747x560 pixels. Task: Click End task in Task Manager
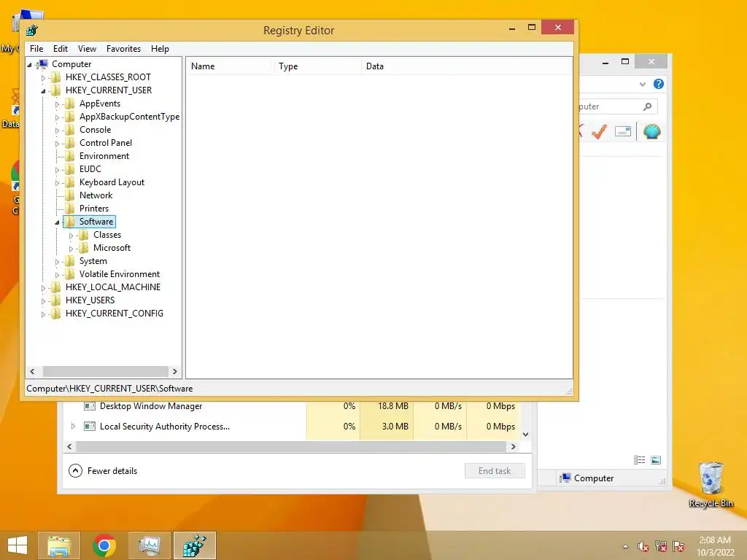pyautogui.click(x=495, y=471)
